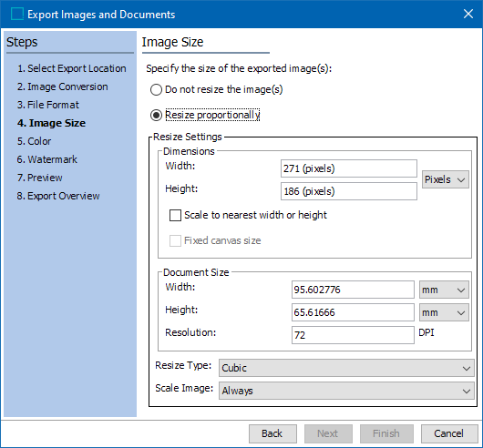Click the Resolution DPI input field

353,335
